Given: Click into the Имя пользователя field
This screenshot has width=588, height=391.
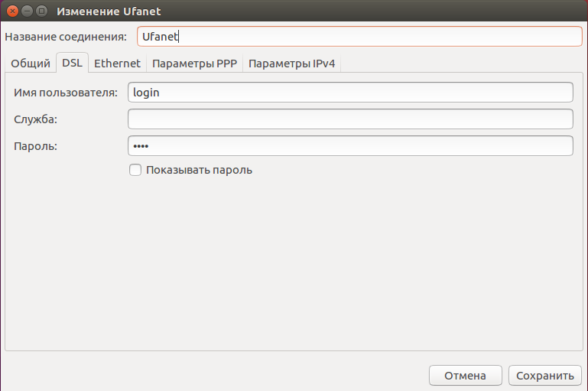Looking at the screenshot, I should [x=350, y=93].
